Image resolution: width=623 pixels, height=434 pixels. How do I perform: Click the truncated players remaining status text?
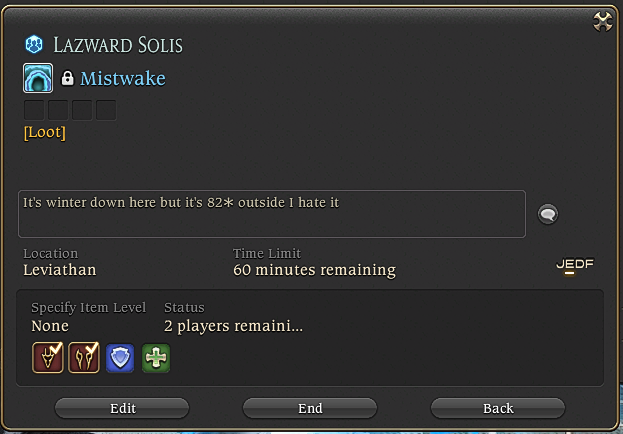233,326
